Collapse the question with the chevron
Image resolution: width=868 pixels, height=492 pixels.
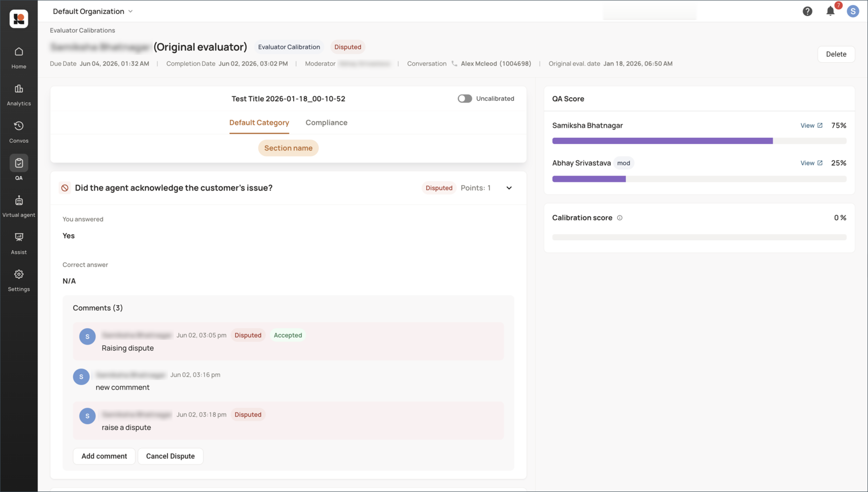tap(509, 188)
